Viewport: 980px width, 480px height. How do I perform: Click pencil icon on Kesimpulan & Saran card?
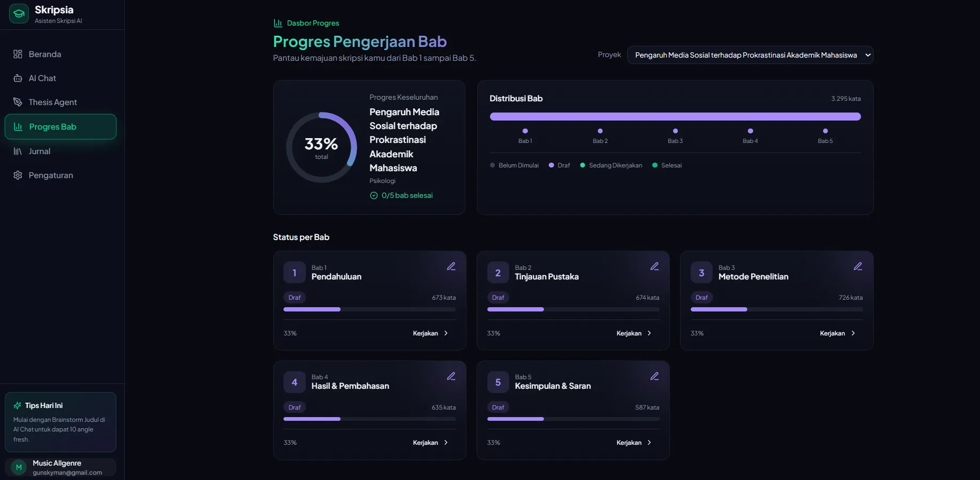(654, 376)
